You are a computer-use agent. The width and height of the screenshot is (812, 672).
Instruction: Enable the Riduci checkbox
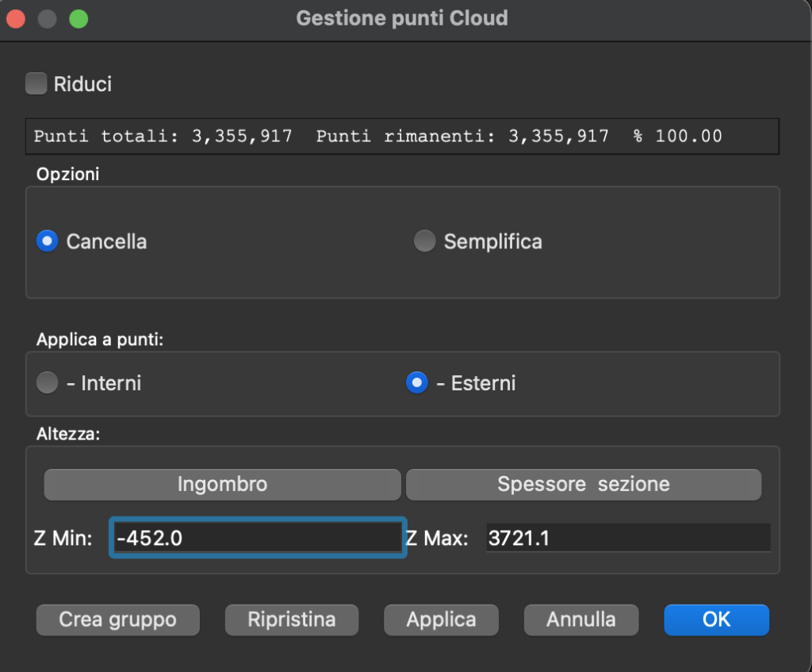click(x=36, y=83)
